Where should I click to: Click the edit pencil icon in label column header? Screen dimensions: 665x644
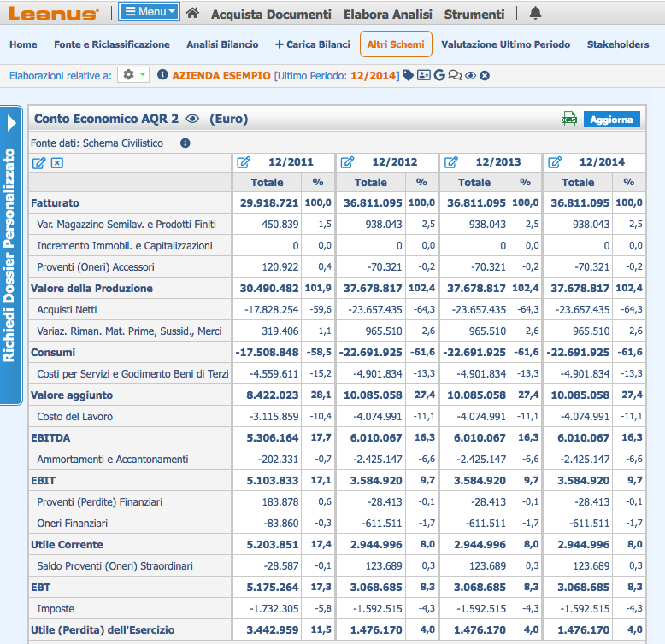point(38,163)
